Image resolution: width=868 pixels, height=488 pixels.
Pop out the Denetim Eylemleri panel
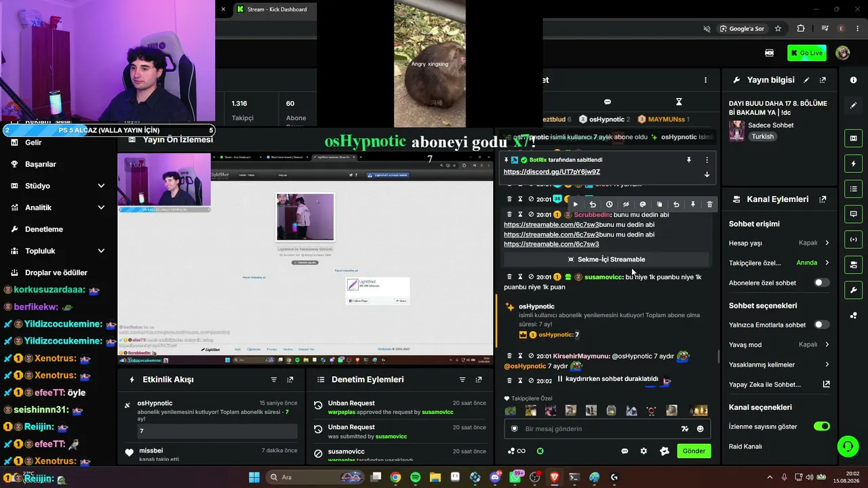point(479,380)
